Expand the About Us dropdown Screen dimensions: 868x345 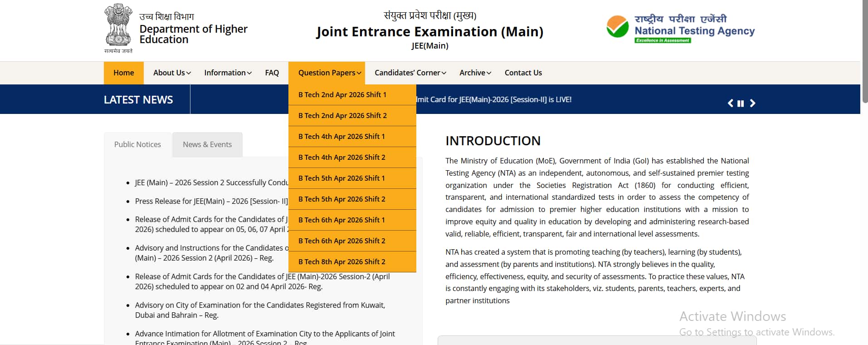[172, 73]
